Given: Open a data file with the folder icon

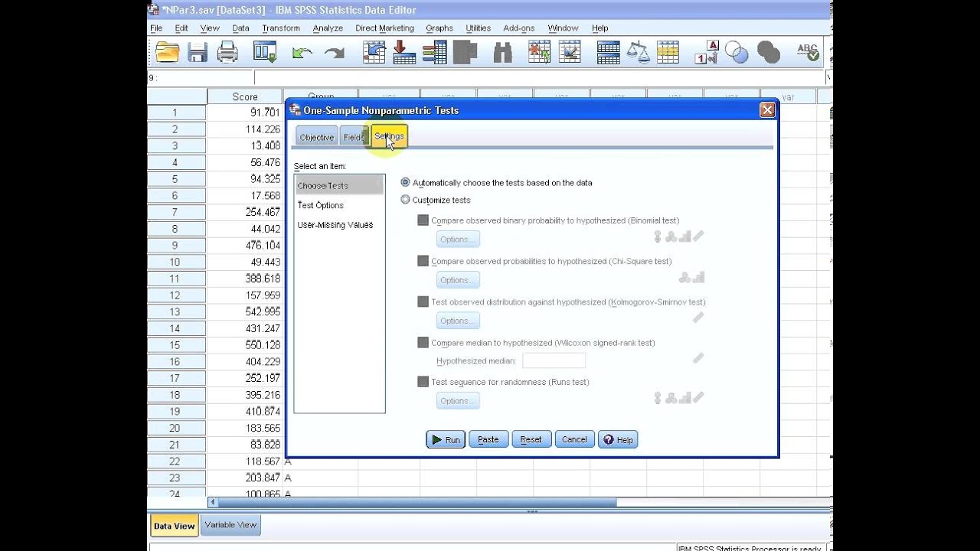Looking at the screenshot, I should tap(167, 53).
